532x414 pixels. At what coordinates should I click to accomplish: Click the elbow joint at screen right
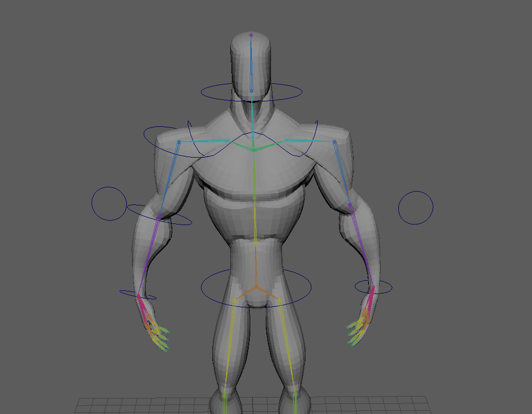[351, 204]
